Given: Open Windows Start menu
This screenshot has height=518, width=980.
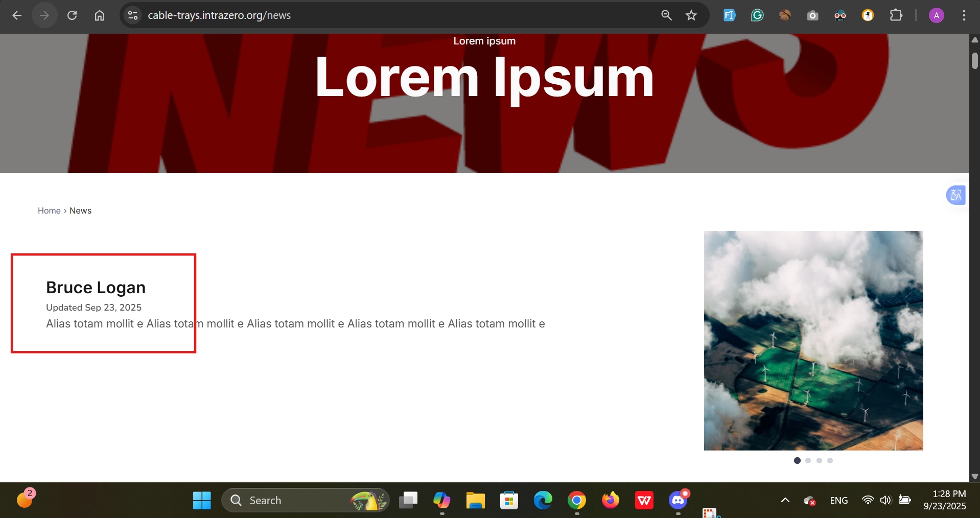Looking at the screenshot, I should click(x=202, y=500).
